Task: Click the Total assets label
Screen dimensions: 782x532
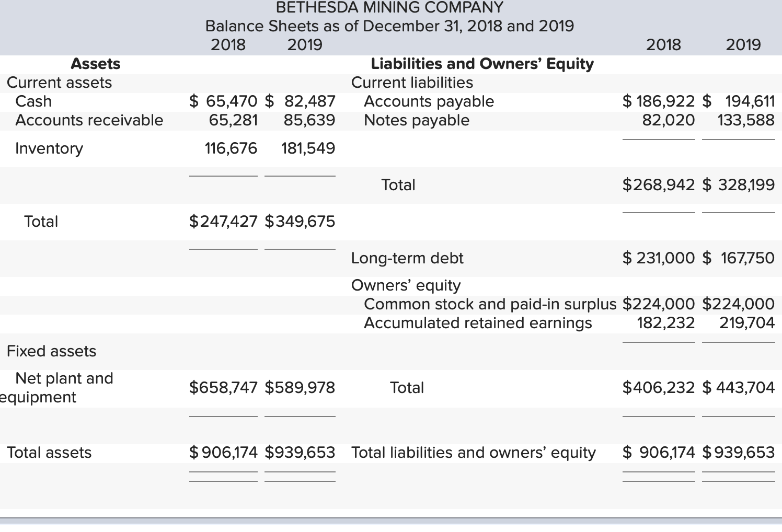Action: click(49, 453)
